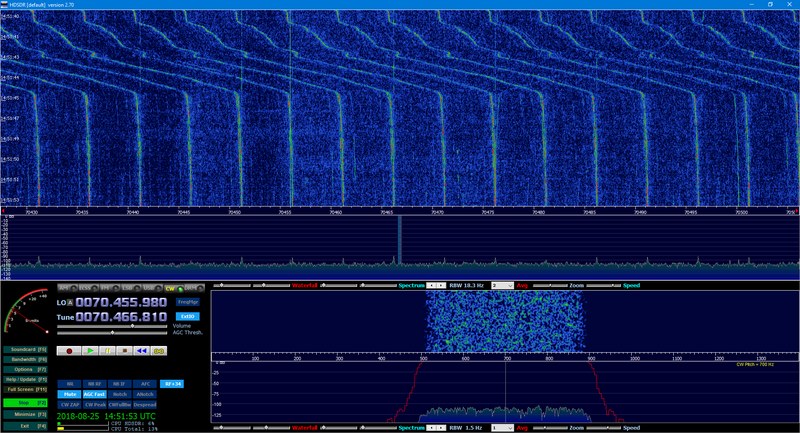Click the HDSDR title bar app icon
Image resolution: width=800 pixels, height=433 pixels.
point(4,5)
